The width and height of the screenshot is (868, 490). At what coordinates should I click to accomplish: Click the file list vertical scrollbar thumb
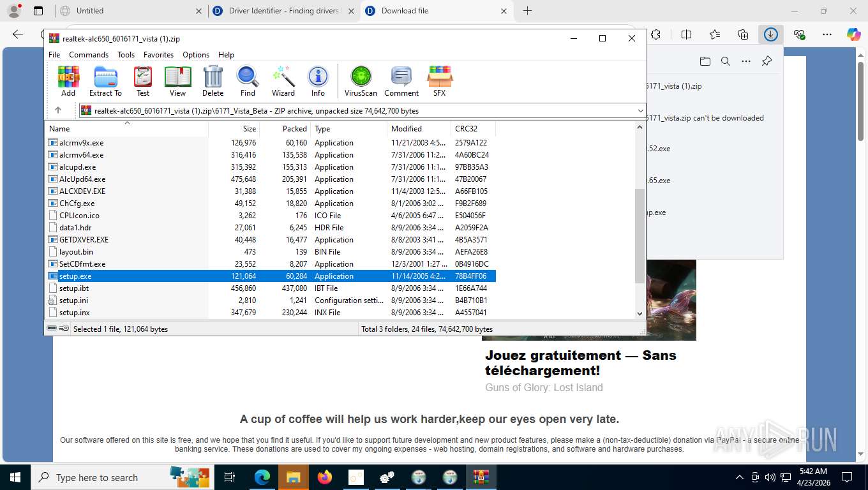(x=640, y=236)
